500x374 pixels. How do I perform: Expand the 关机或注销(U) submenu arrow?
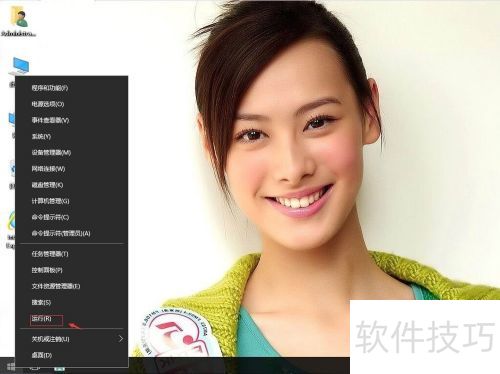click(x=121, y=339)
